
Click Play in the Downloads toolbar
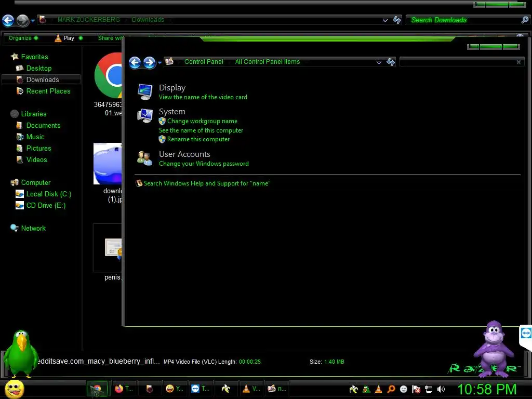tap(64, 38)
